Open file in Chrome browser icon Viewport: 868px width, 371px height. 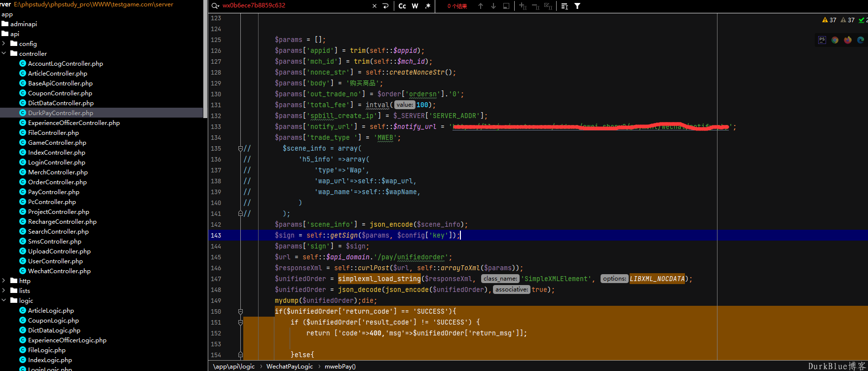pos(835,40)
